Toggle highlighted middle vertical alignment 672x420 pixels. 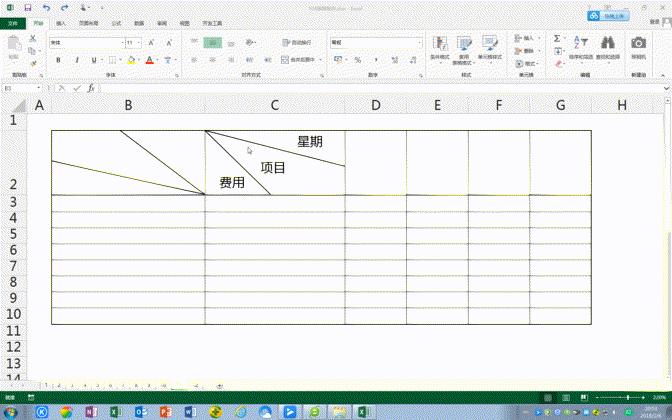pyautogui.click(x=213, y=42)
